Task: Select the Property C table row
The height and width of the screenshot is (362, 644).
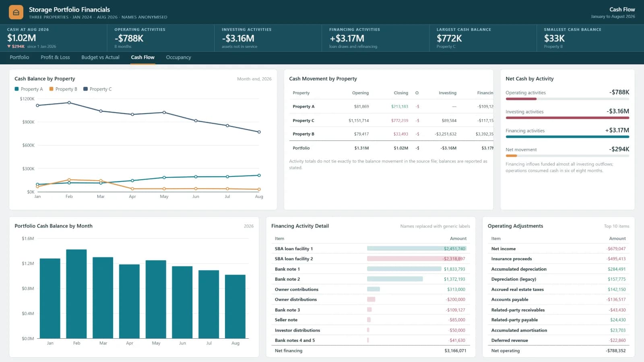Action: coord(391,120)
